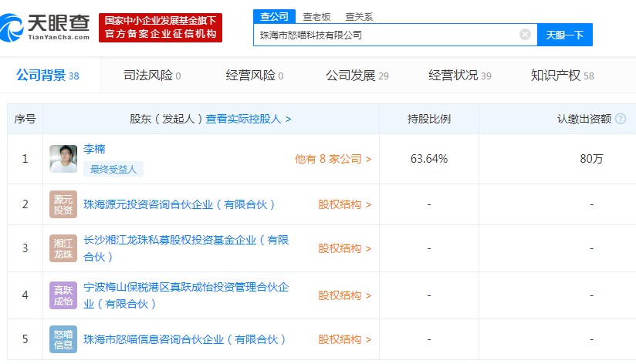The height and width of the screenshot is (364, 636).
Task: Select the 查老板 search tab
Action: point(316,17)
